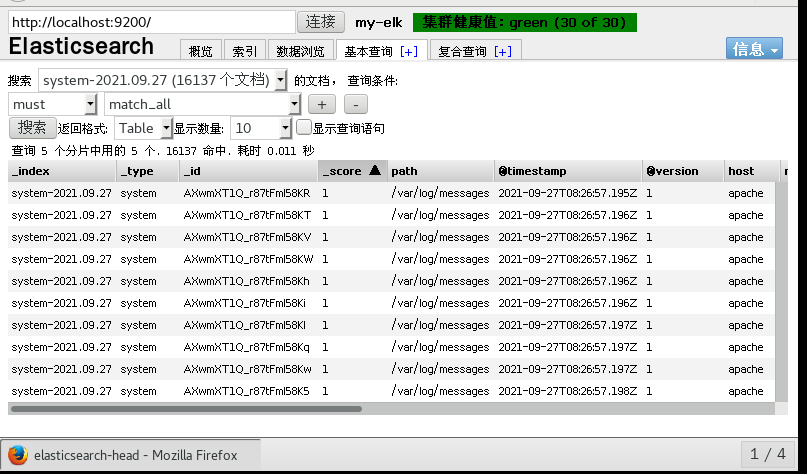Click elasticsearch-head Firefox taskbar entry
This screenshot has width=807, height=474.
pos(131,455)
